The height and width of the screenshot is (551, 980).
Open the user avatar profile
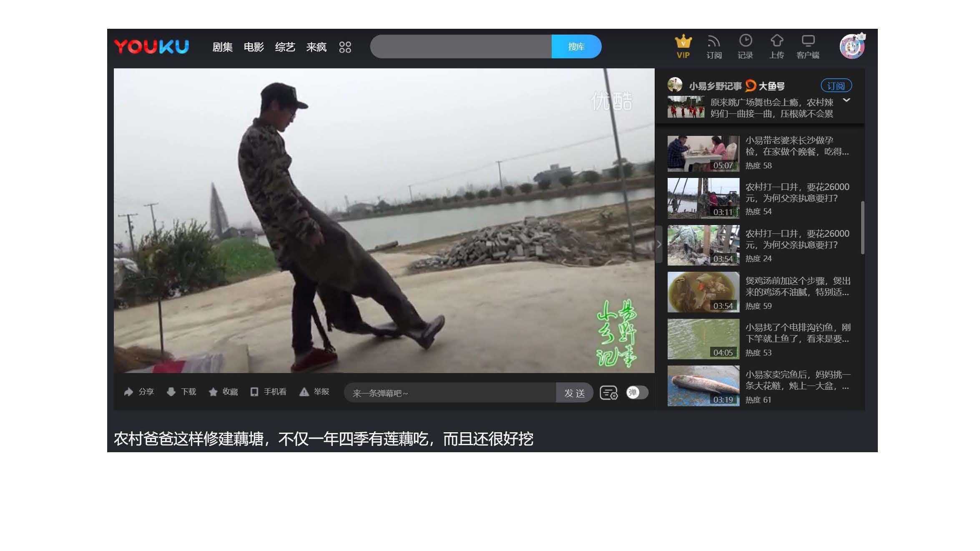(x=852, y=46)
